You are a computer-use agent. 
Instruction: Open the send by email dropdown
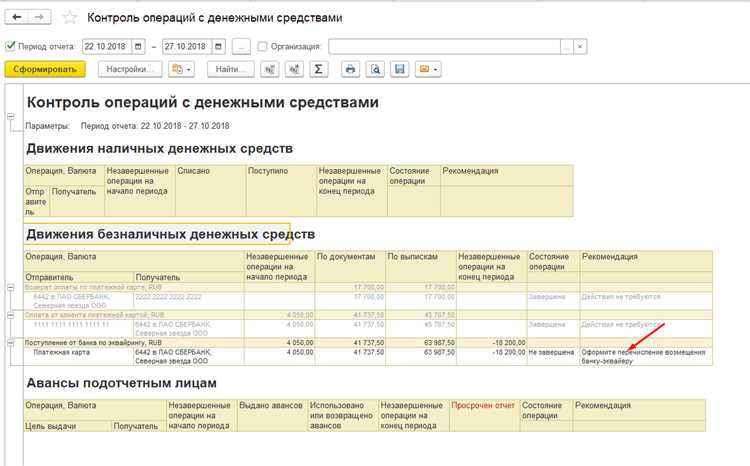tap(428, 69)
